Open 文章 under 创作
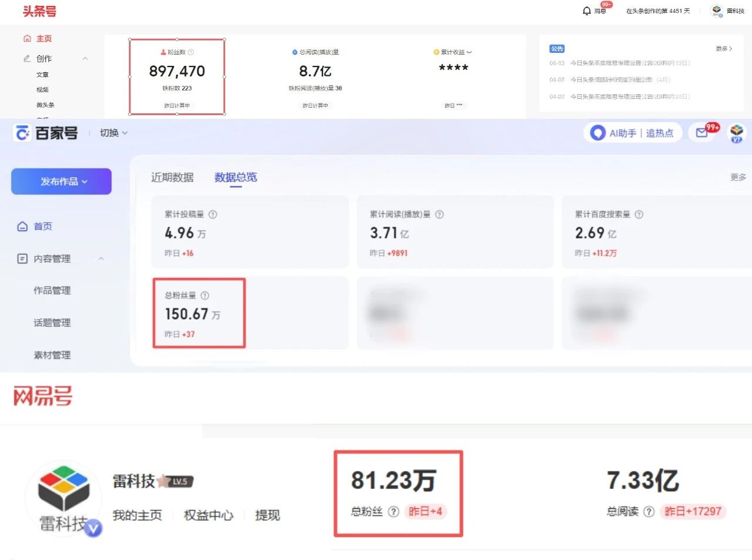This screenshot has width=752, height=560. (42, 75)
